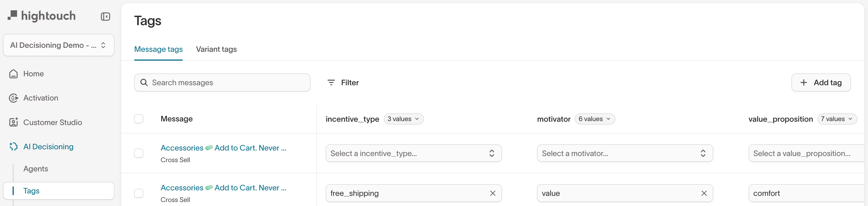Check the second Cross Sell row

[x=139, y=193]
